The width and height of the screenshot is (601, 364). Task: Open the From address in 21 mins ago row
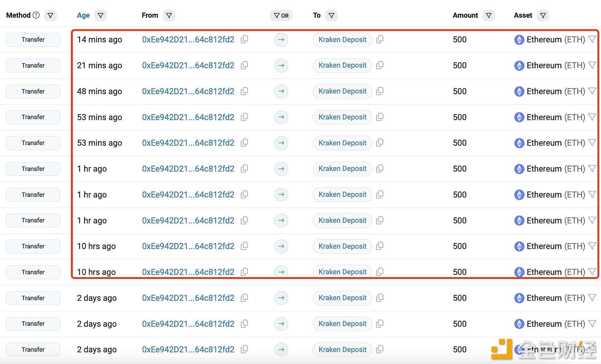pos(188,65)
